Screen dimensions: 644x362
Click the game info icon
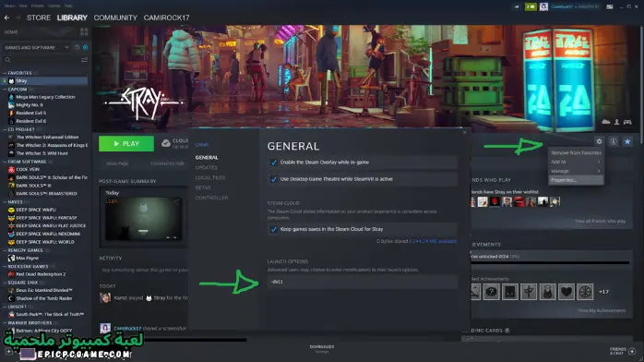pyautogui.click(x=614, y=141)
